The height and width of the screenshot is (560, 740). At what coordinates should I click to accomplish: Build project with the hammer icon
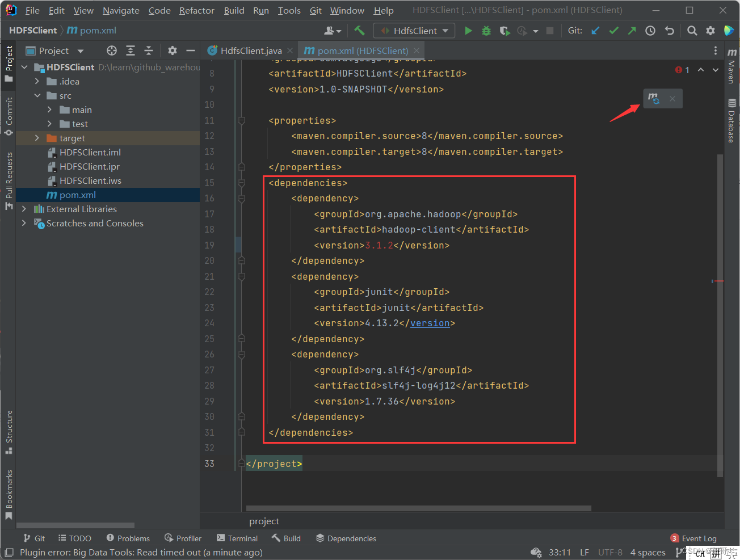359,31
